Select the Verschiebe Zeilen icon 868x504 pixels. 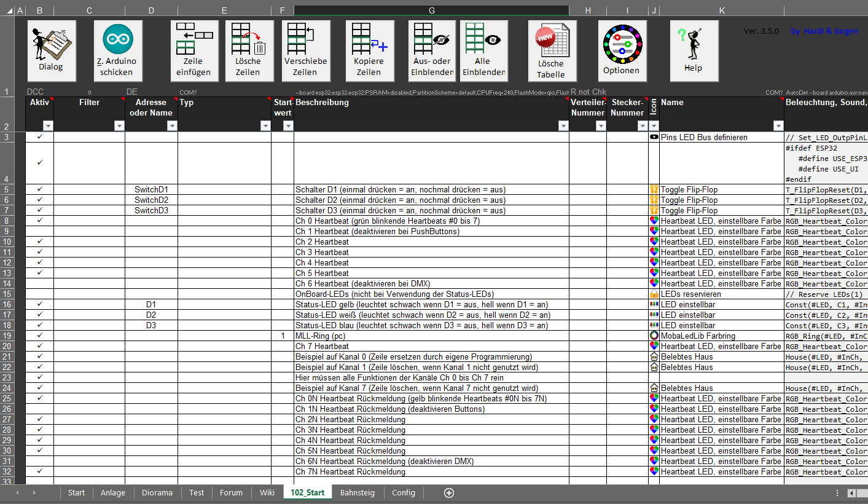(305, 50)
